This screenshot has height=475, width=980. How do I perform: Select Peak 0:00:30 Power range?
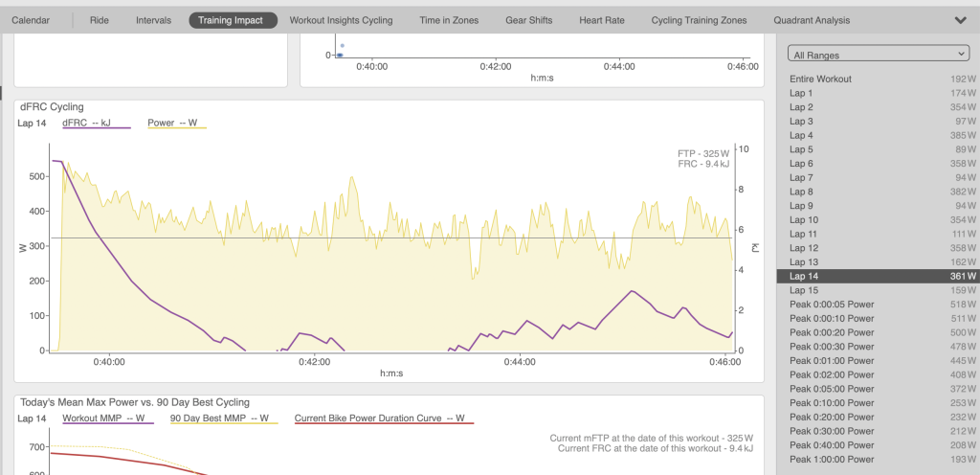click(879, 347)
